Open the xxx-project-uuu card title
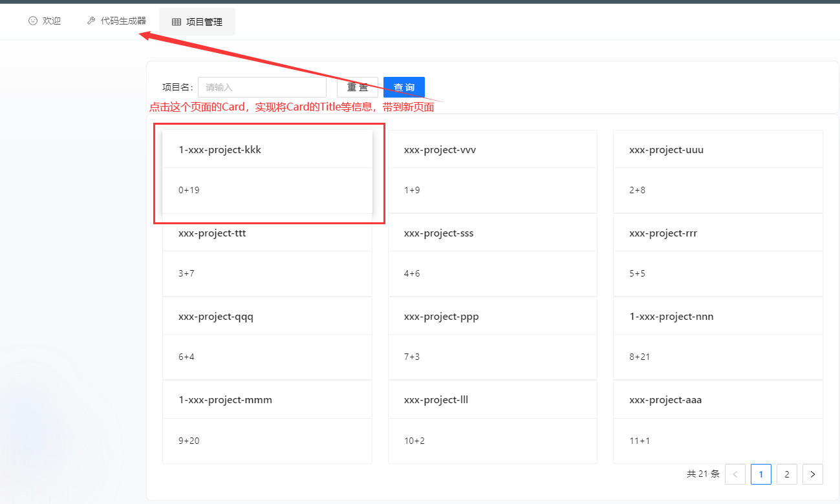 tap(667, 150)
